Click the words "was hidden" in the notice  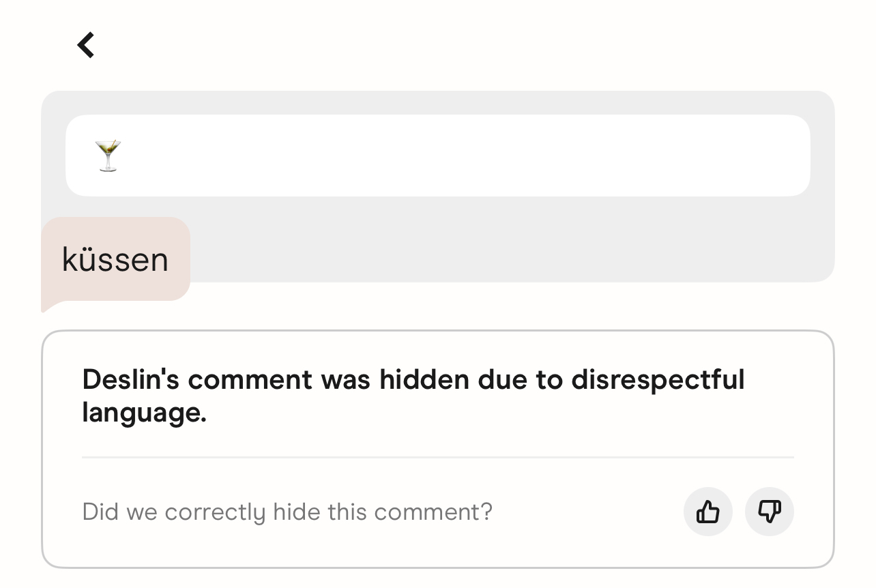tap(395, 379)
